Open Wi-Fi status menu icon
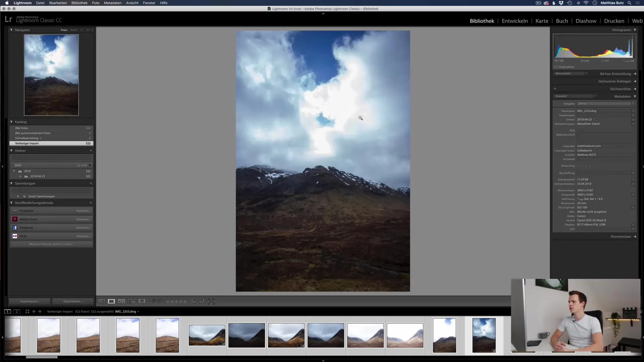The height and width of the screenshot is (362, 644). [586, 3]
